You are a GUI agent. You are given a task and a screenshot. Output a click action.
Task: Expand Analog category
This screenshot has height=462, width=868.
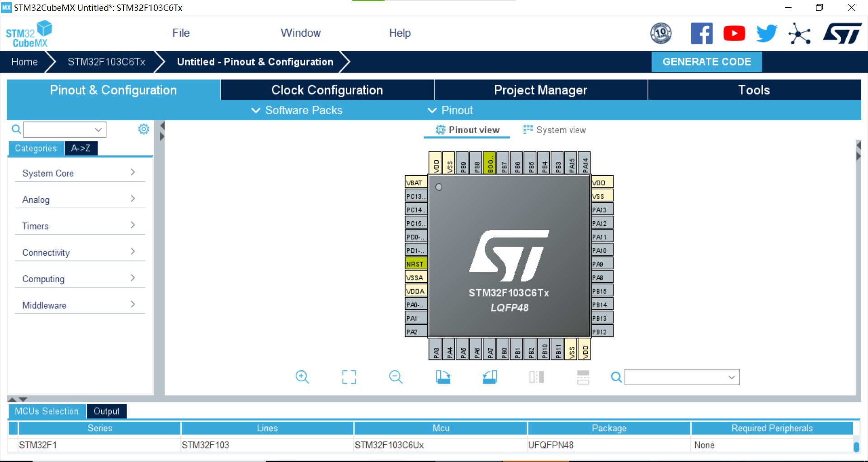coord(80,199)
